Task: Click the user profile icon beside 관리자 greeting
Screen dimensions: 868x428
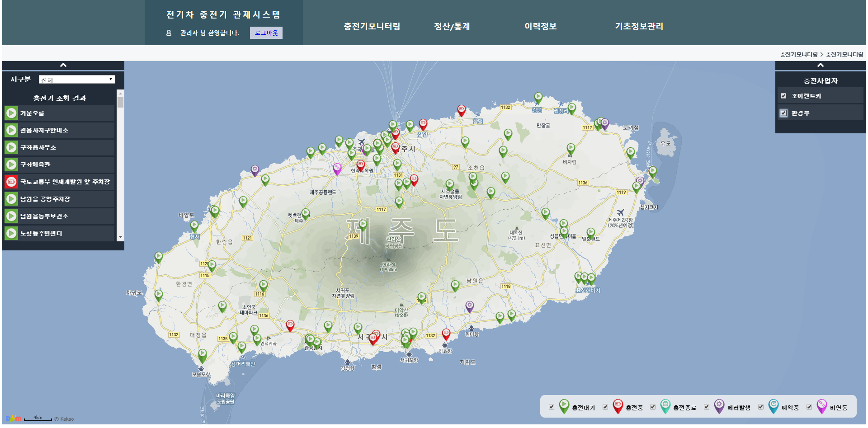Action: (169, 33)
